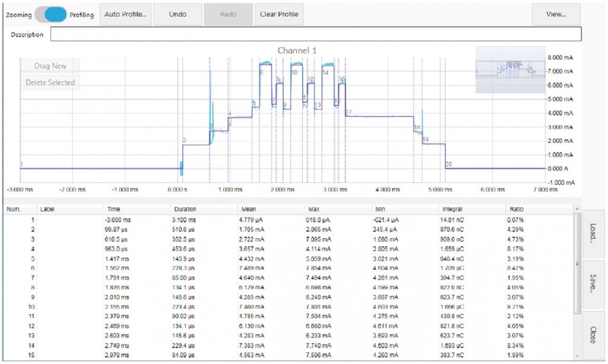Viewport: 608px width, 364px height.
Task: Click the table scrollbar up arrow
Action: click(577, 209)
